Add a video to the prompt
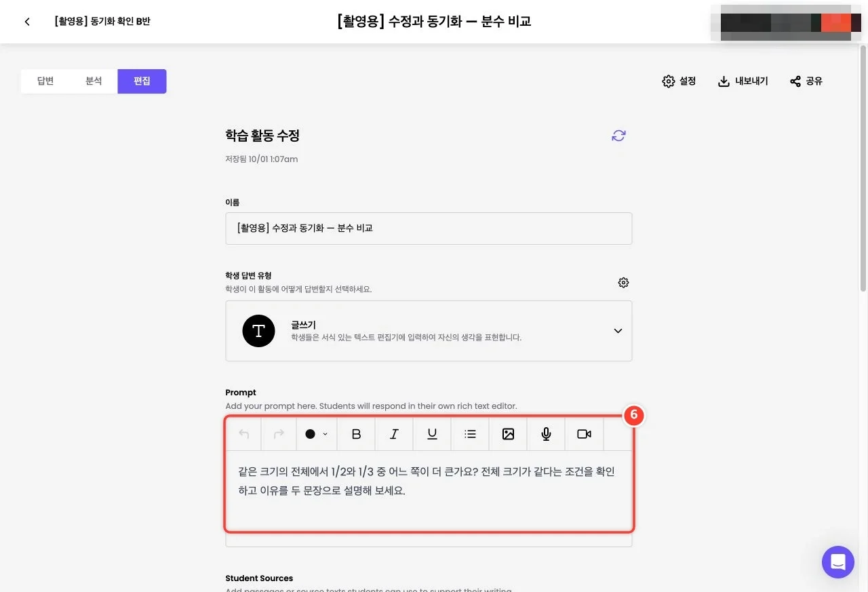 point(584,434)
